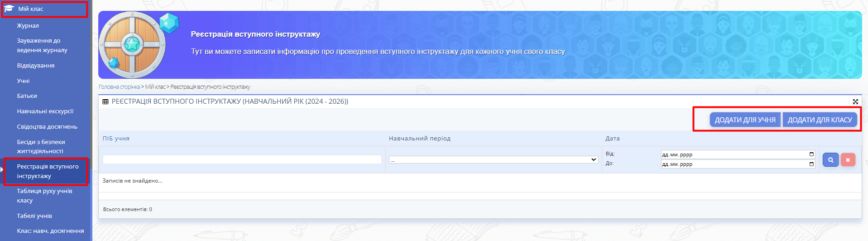Open the Навчальний період dropdown
The image size is (868, 241).
click(x=494, y=159)
